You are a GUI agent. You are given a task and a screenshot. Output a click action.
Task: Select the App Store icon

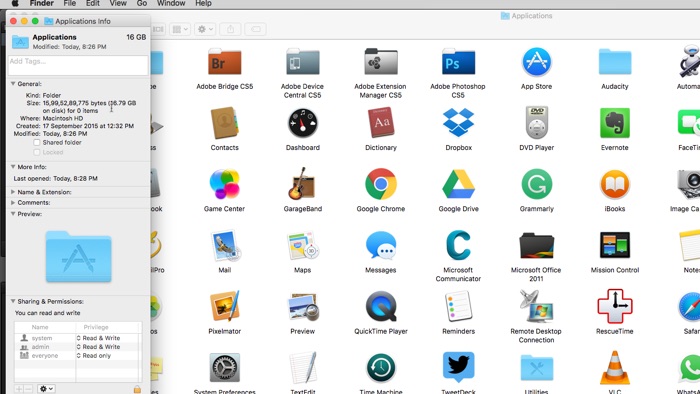point(537,62)
